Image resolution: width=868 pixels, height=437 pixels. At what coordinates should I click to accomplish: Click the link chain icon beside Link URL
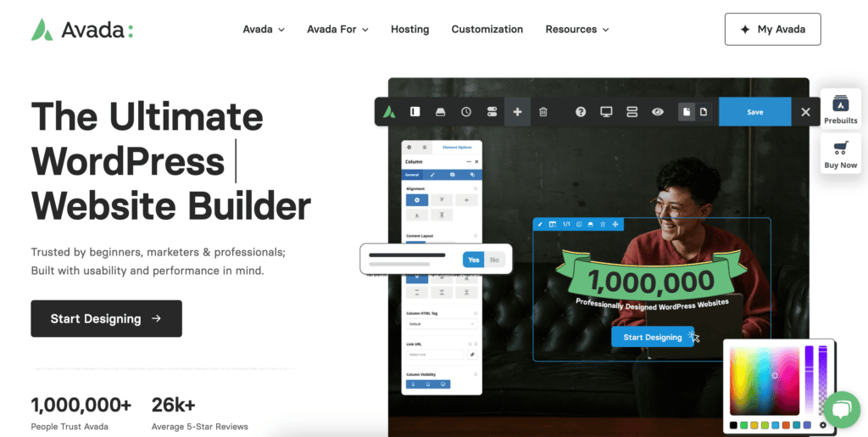(x=472, y=355)
